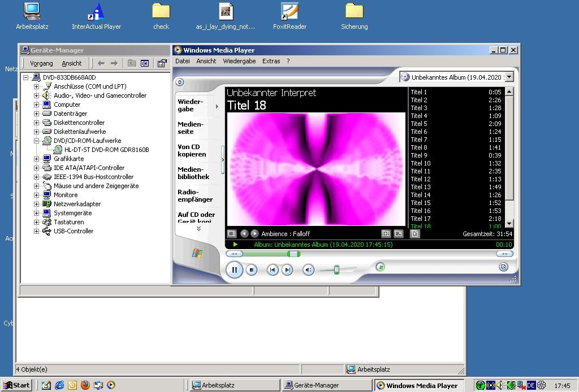
Task: Click the arrow beside the Wiedergabe tab
Action: click(217, 106)
